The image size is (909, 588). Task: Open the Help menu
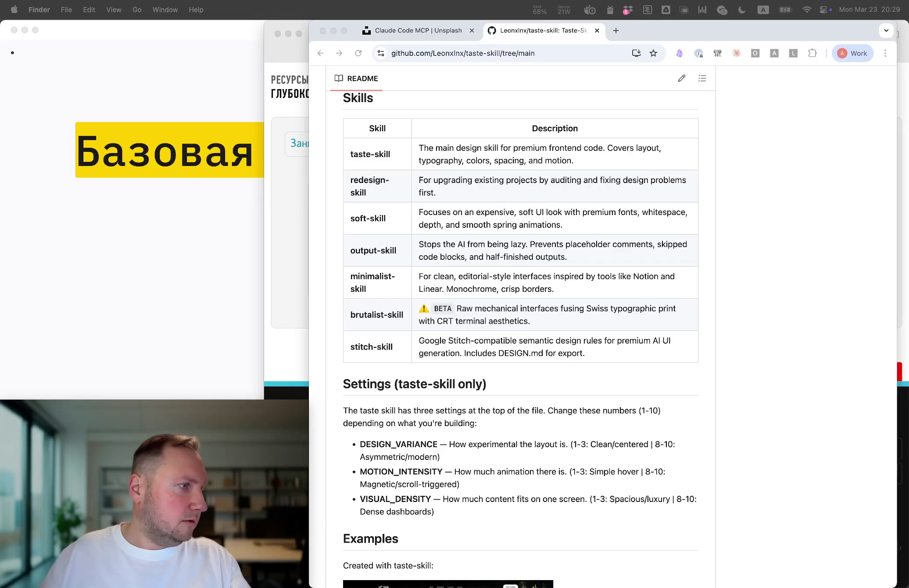(196, 10)
